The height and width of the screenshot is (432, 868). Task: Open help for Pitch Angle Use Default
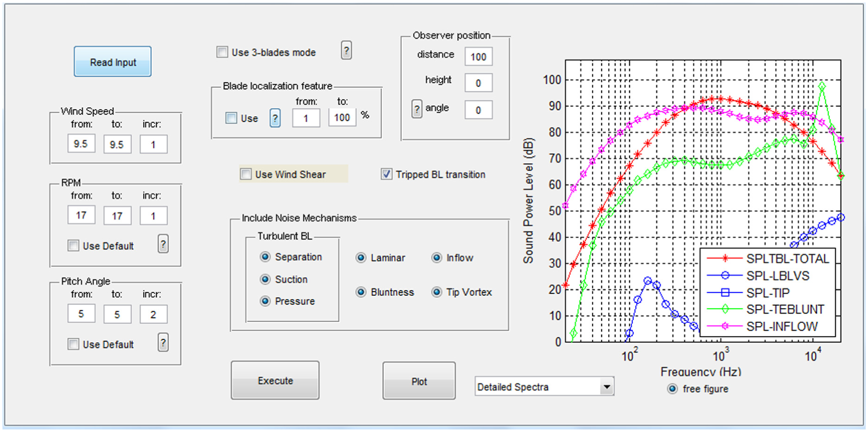click(x=163, y=343)
